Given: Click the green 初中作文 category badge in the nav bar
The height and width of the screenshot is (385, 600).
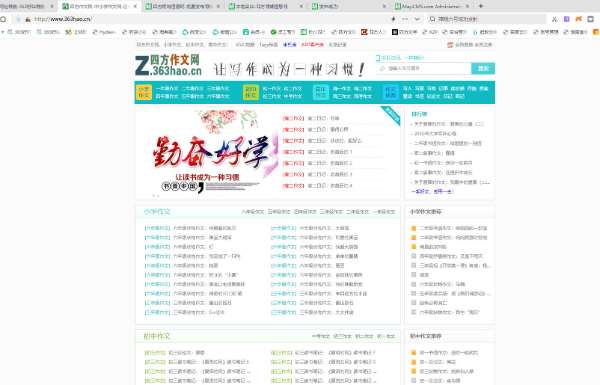Looking at the screenshot, I should pos(251,92).
